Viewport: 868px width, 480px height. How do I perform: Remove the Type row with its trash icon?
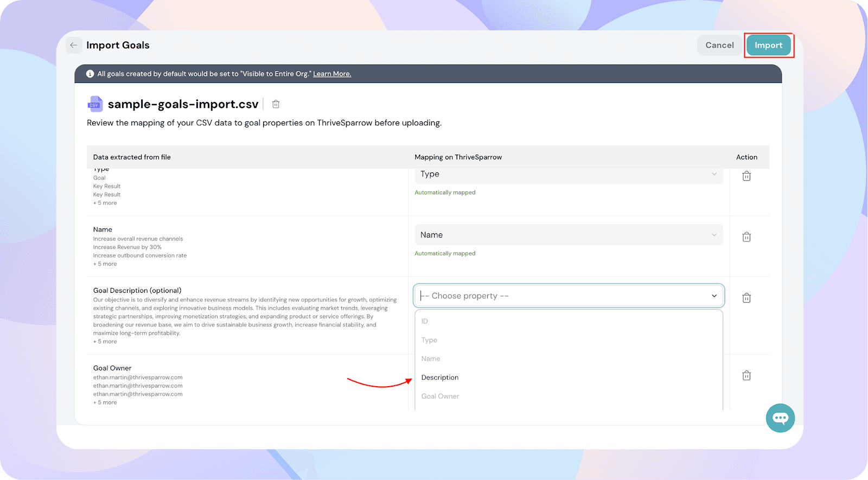(x=746, y=176)
